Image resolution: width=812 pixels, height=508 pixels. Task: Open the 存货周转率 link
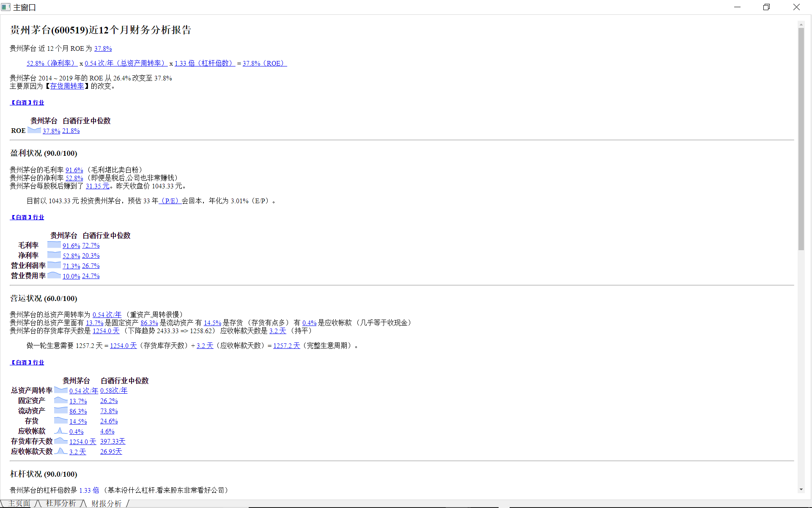pyautogui.click(x=67, y=86)
